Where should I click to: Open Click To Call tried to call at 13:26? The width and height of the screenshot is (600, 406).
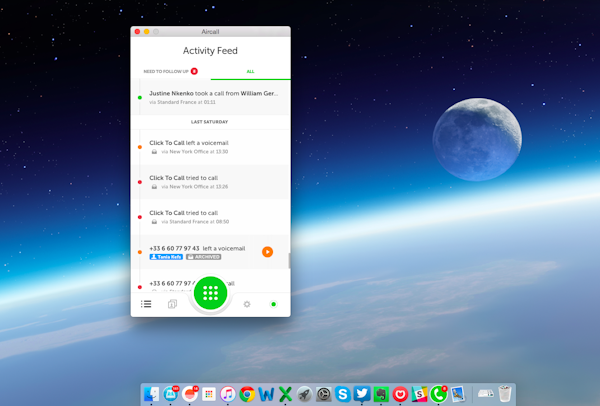click(210, 182)
